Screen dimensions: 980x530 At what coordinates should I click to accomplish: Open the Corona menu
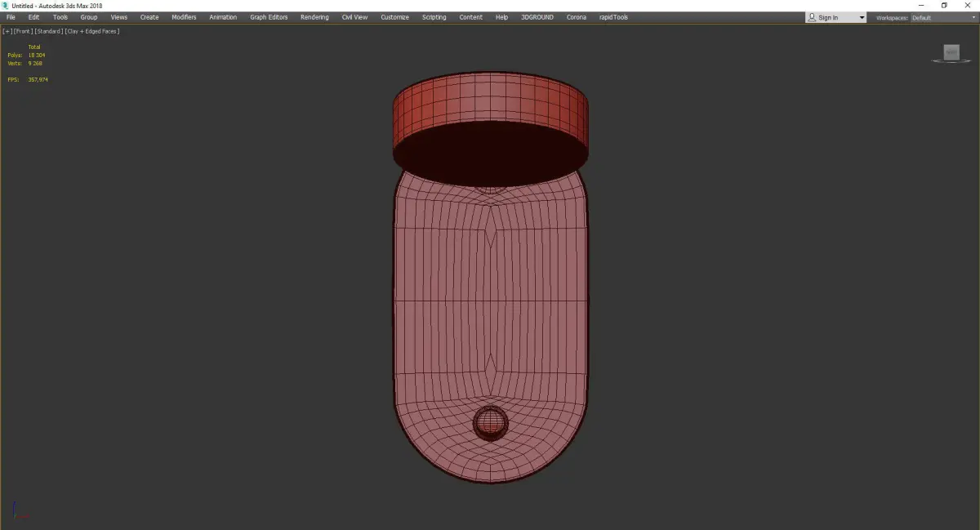point(577,17)
